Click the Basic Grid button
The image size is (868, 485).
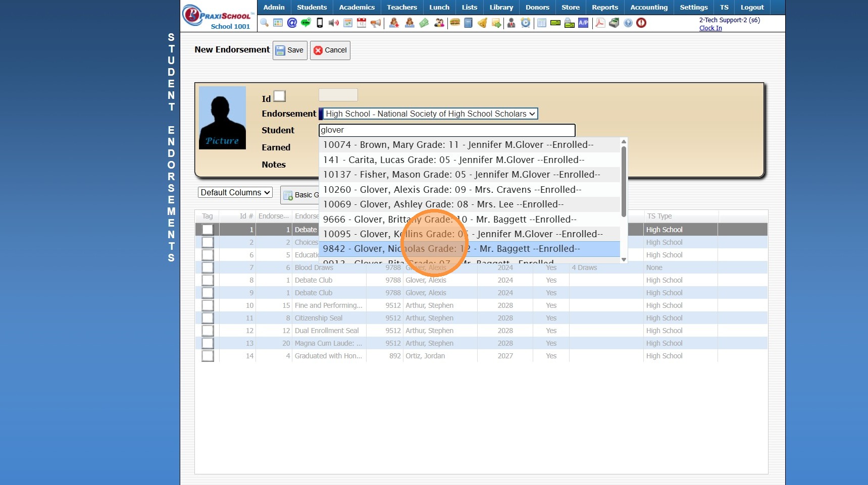pos(300,195)
